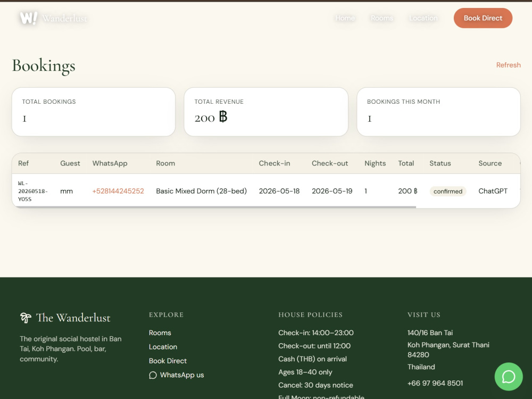Click the 140/16 Ban Tai address line
Screen dimensions: 532x399
(x=430, y=333)
